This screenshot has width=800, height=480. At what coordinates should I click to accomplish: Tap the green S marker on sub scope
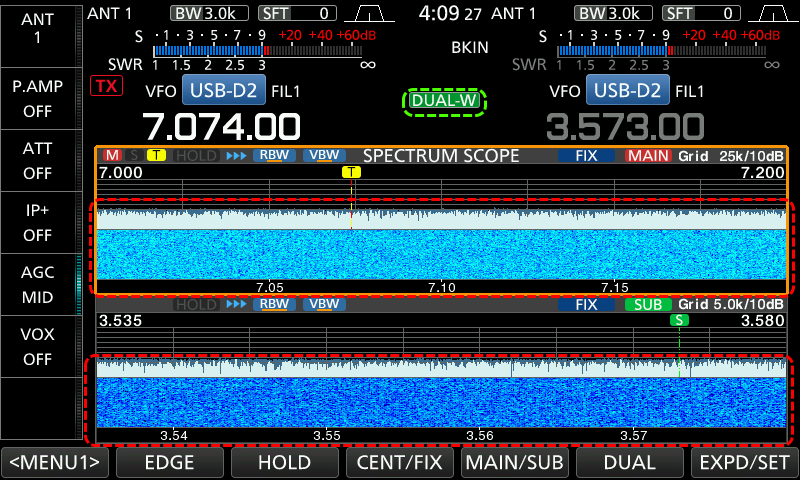(679, 320)
